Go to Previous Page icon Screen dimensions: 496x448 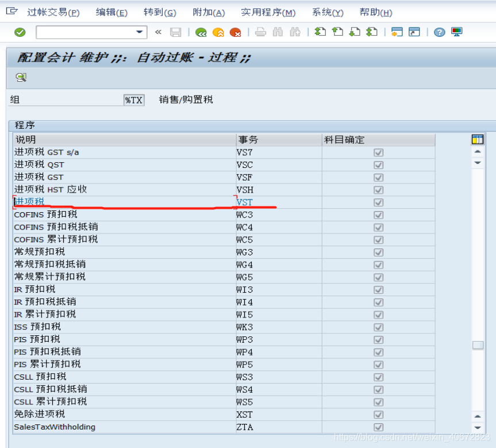pos(337,32)
